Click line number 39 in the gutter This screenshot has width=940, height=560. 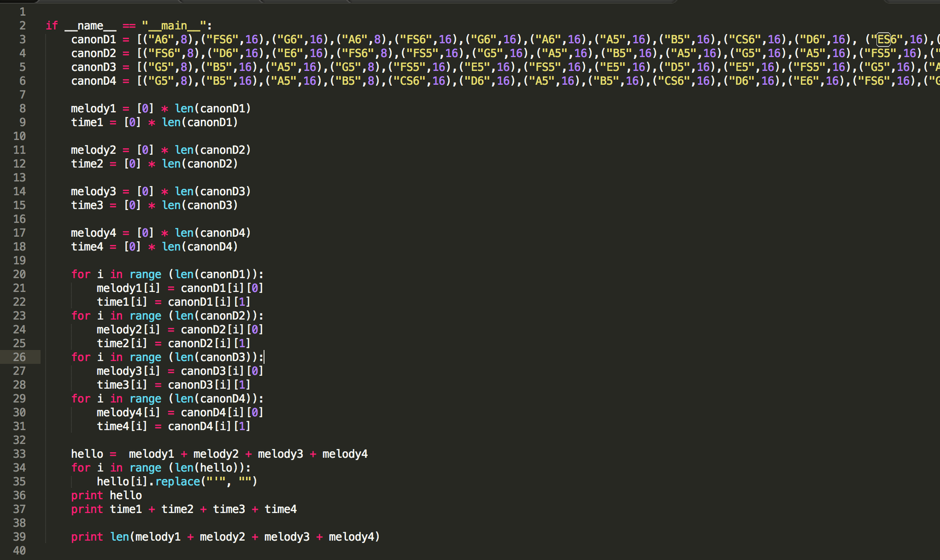point(19,537)
